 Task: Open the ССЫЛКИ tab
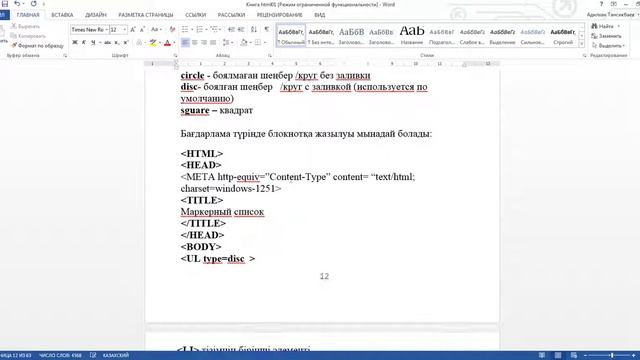(196, 15)
